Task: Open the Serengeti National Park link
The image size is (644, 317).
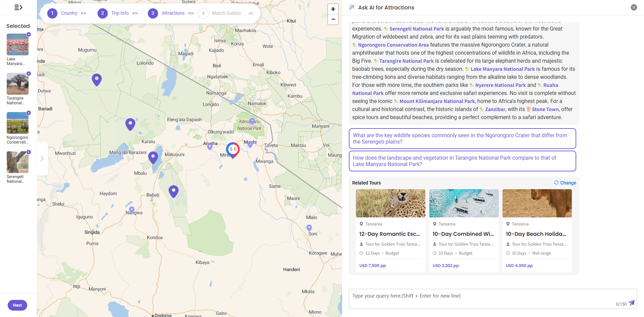Action: (417, 29)
